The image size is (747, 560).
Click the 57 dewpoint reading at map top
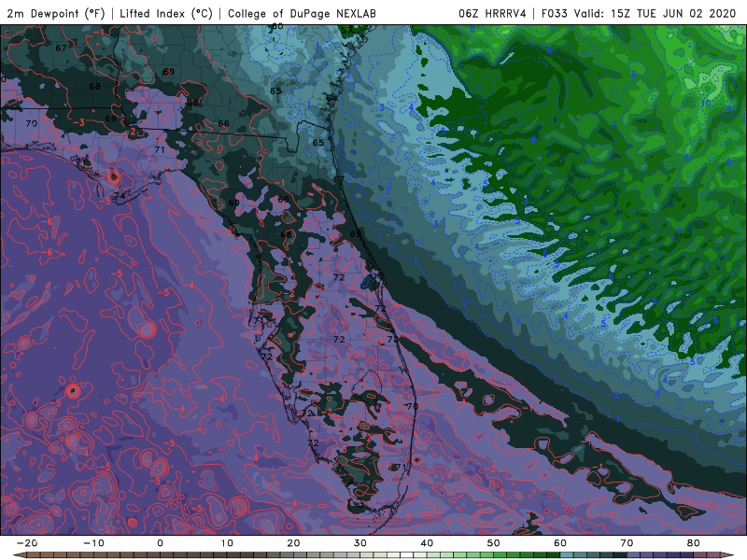click(x=346, y=30)
